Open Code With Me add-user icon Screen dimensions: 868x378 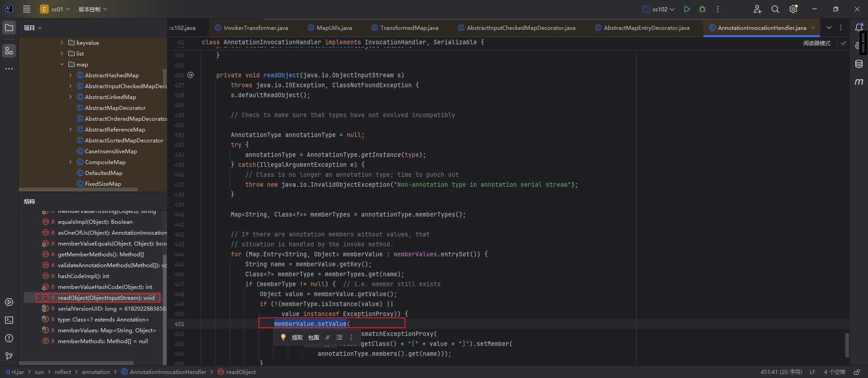[758, 9]
